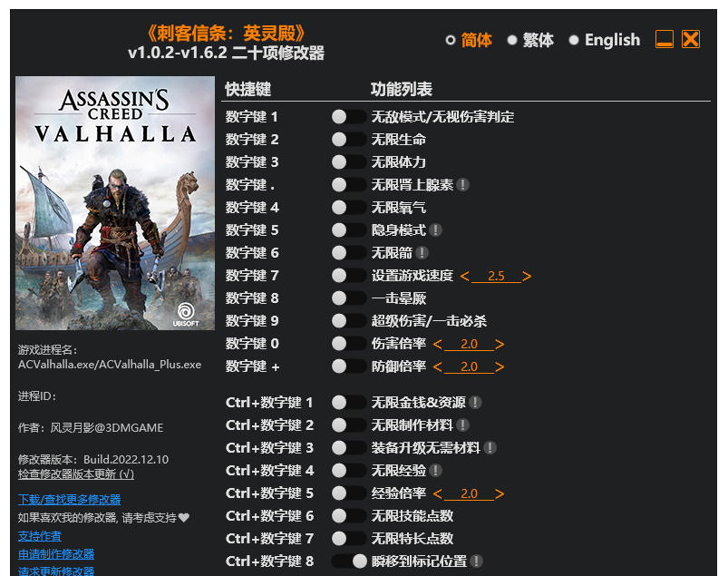The height and width of the screenshot is (576, 728).
Task: Click info icon beside 装备升级无需材料
Action: (x=490, y=448)
